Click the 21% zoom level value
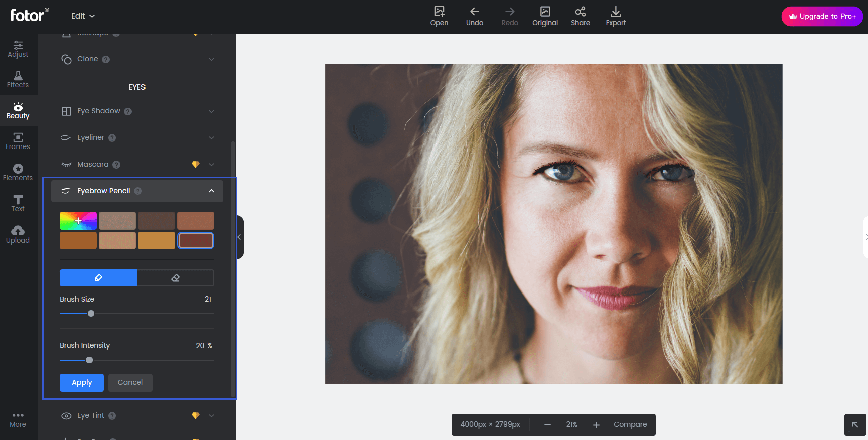The image size is (868, 440). pyautogui.click(x=572, y=424)
